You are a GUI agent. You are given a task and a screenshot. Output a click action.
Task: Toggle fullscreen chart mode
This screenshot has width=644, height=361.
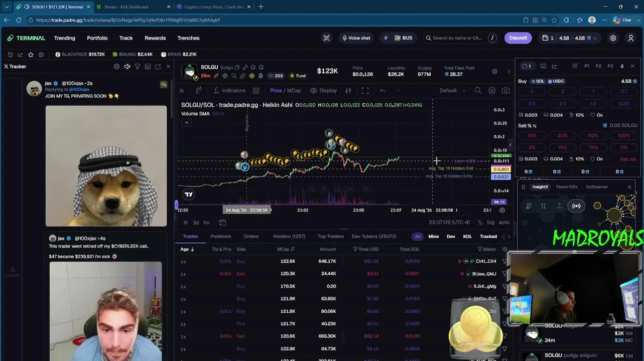coord(365,91)
